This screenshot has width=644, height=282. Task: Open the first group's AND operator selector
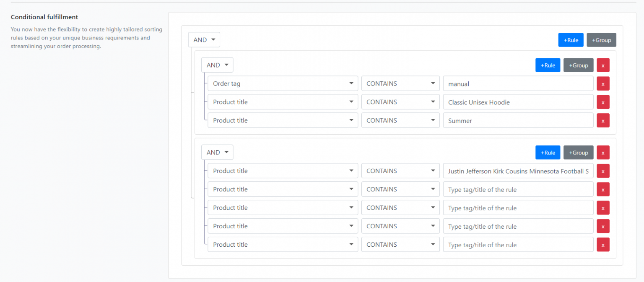[217, 65]
